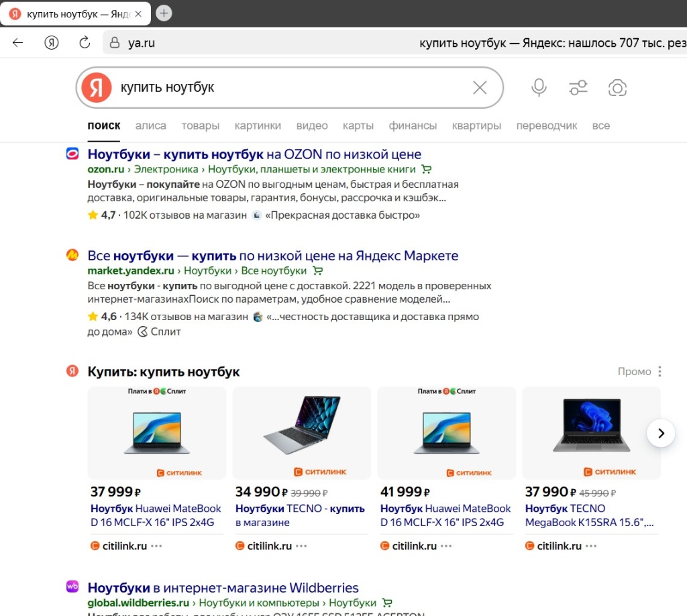Click the Wildberries favicon beside the result

click(72, 586)
